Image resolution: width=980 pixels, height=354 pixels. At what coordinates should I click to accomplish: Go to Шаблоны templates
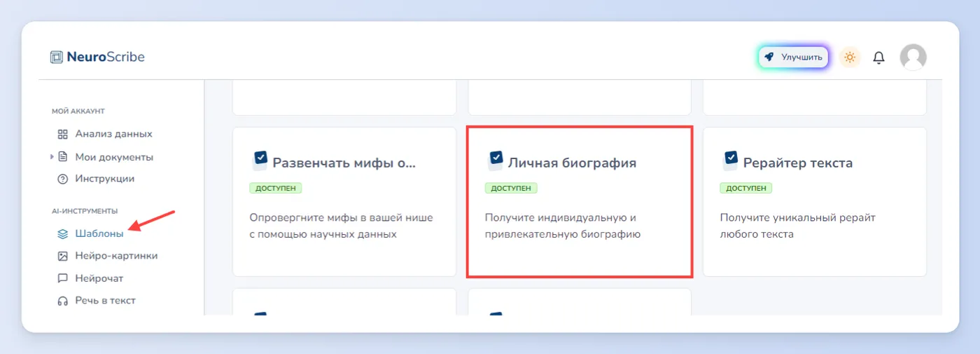tap(99, 233)
